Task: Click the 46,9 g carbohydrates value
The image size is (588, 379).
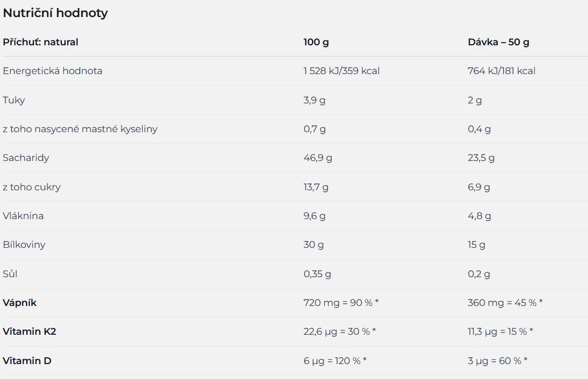Action: click(317, 158)
